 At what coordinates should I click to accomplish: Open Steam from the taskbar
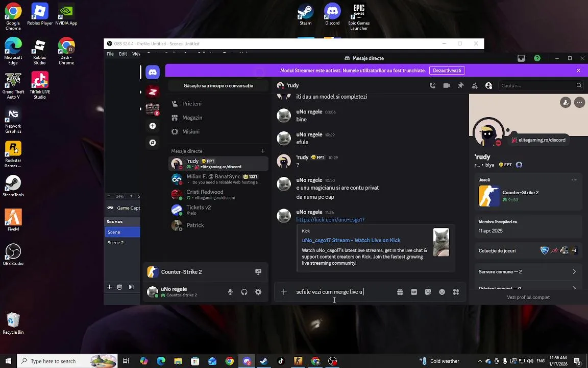point(263,361)
